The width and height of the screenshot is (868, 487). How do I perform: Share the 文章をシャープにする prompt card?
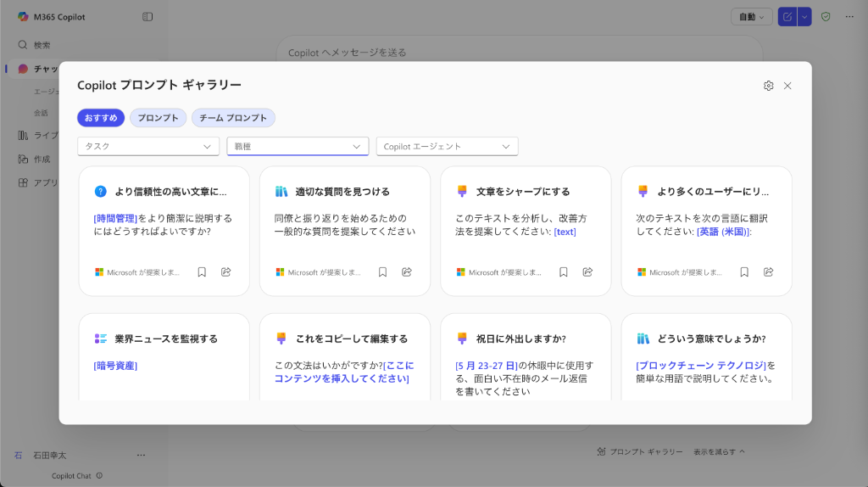[587, 272]
